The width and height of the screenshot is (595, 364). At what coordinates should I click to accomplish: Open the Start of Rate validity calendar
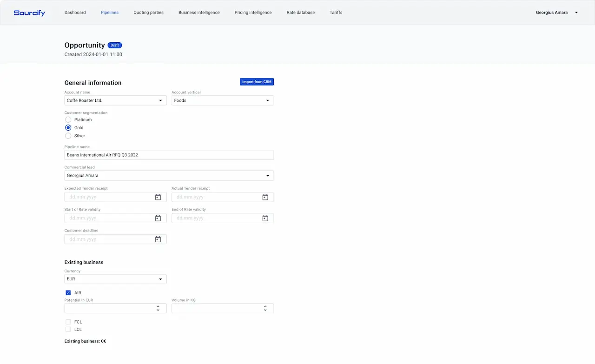tap(158, 218)
